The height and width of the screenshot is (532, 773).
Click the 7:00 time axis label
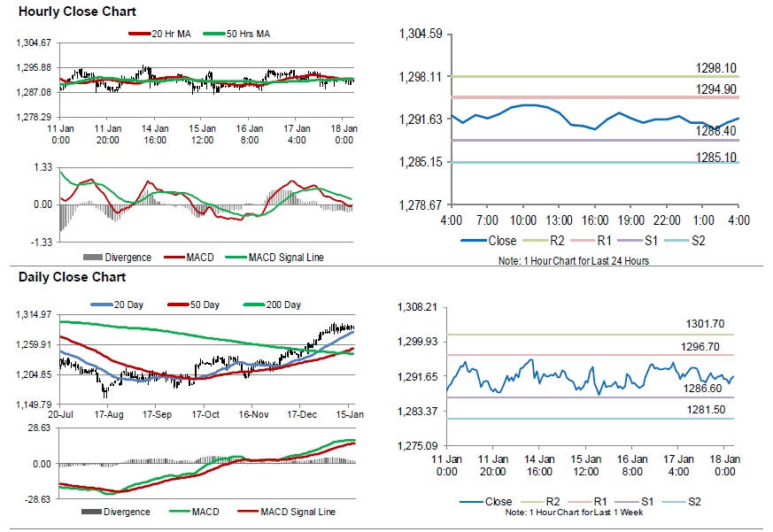click(x=487, y=220)
